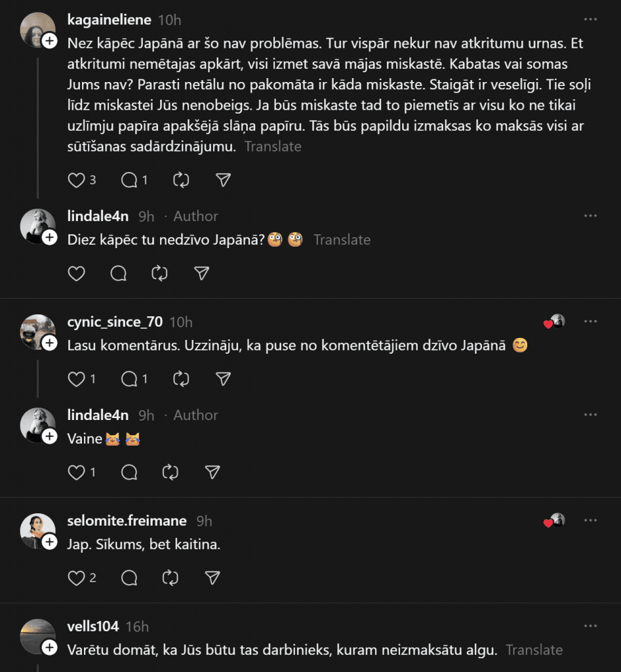The height and width of the screenshot is (672, 621).
Task: Follow vells104 via plus badge
Action: pos(50,648)
